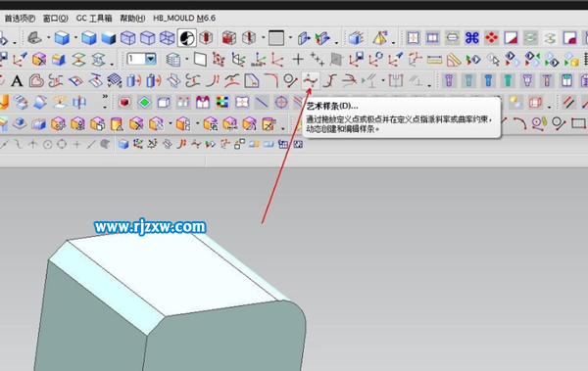
Task: Click the pyramid light source icon
Action: click(380, 37)
